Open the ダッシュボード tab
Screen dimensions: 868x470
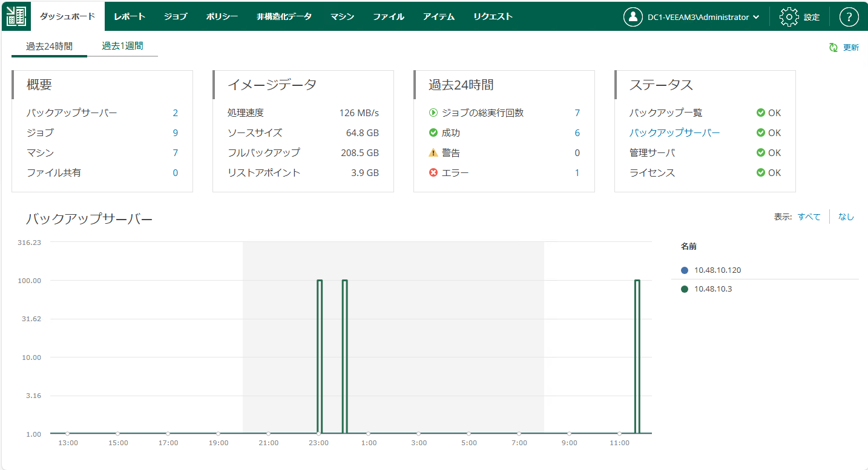click(67, 16)
